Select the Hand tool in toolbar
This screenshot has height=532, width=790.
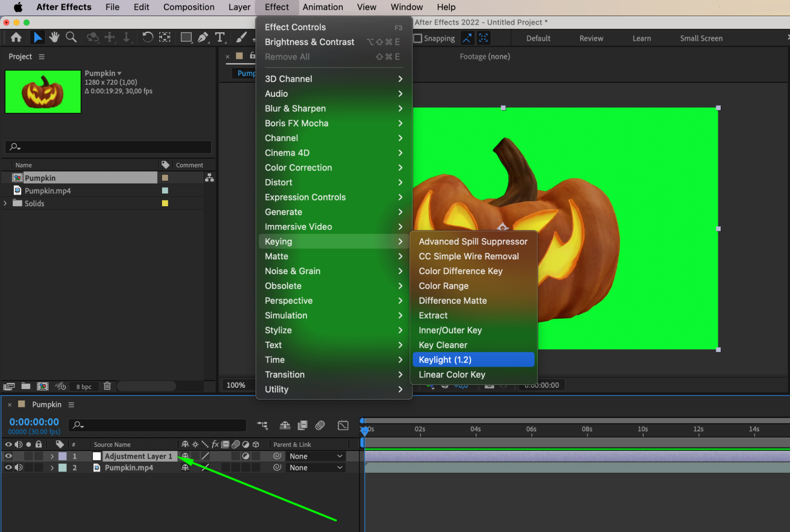tap(54, 38)
